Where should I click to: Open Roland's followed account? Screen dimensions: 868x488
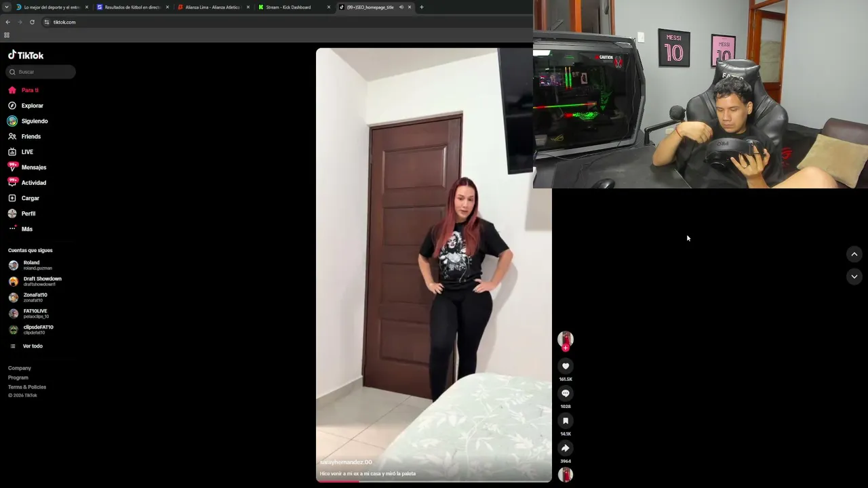pyautogui.click(x=31, y=265)
